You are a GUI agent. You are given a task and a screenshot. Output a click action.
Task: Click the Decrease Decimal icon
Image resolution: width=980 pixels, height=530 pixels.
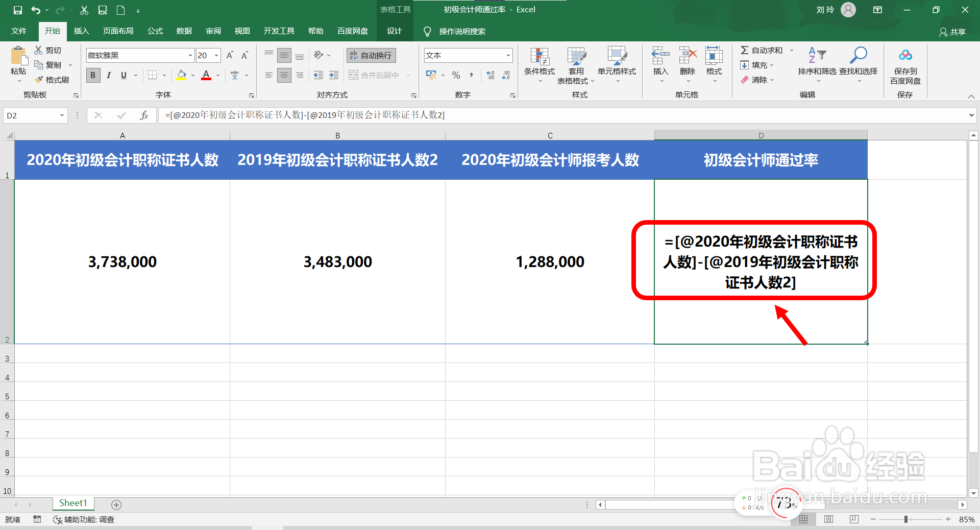[506, 75]
